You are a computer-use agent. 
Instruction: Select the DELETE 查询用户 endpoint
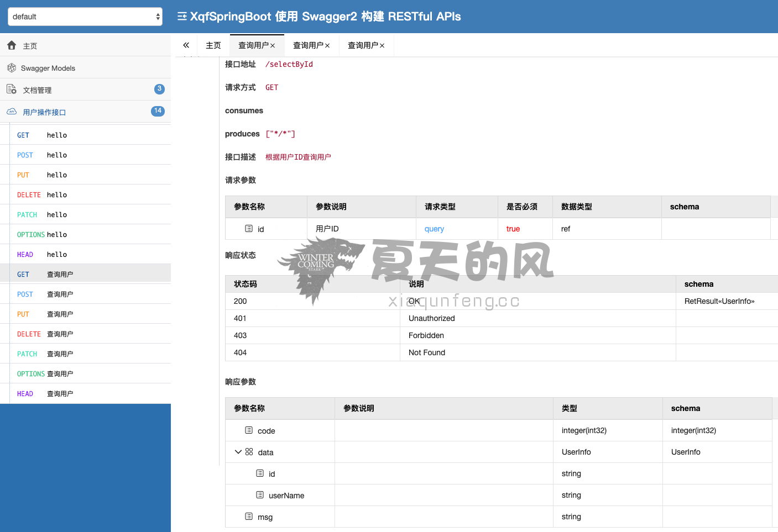(85, 334)
